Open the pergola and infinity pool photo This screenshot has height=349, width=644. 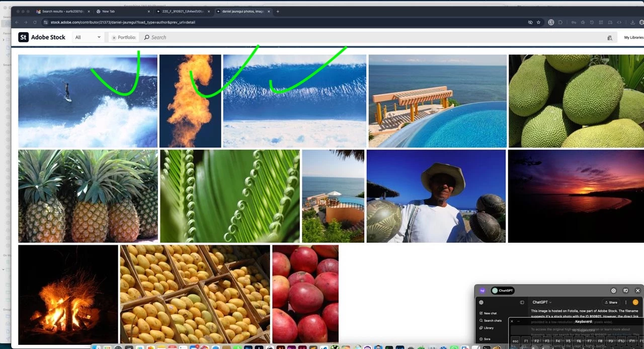(x=437, y=101)
